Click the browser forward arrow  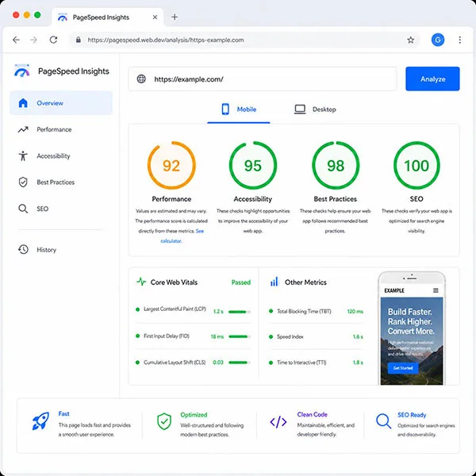pyautogui.click(x=33, y=40)
